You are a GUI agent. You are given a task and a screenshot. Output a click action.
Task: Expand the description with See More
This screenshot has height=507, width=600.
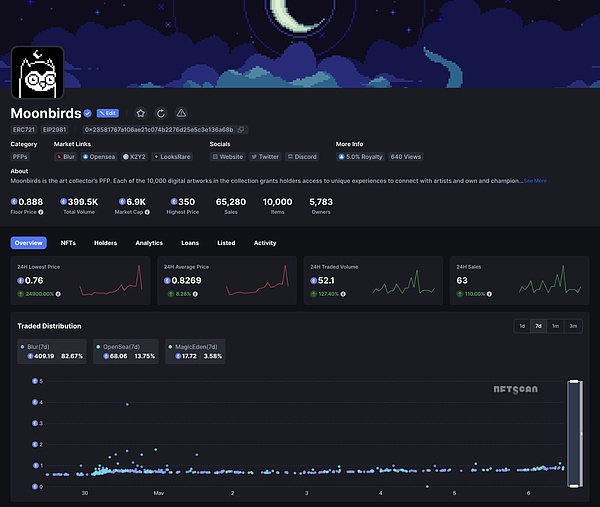[535, 181]
